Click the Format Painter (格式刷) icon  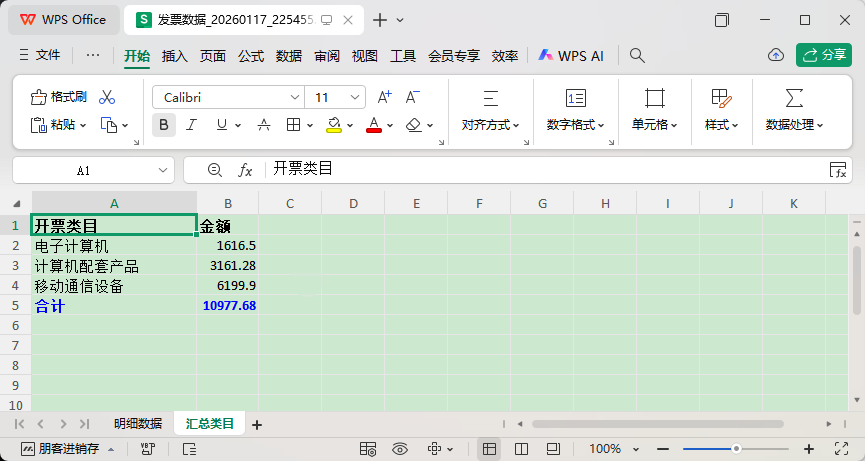tap(38, 98)
